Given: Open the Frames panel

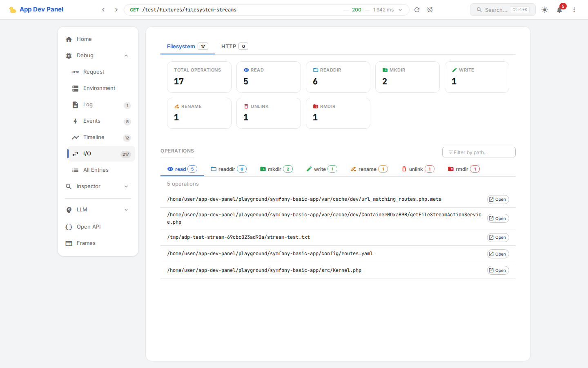Looking at the screenshot, I should [x=86, y=243].
